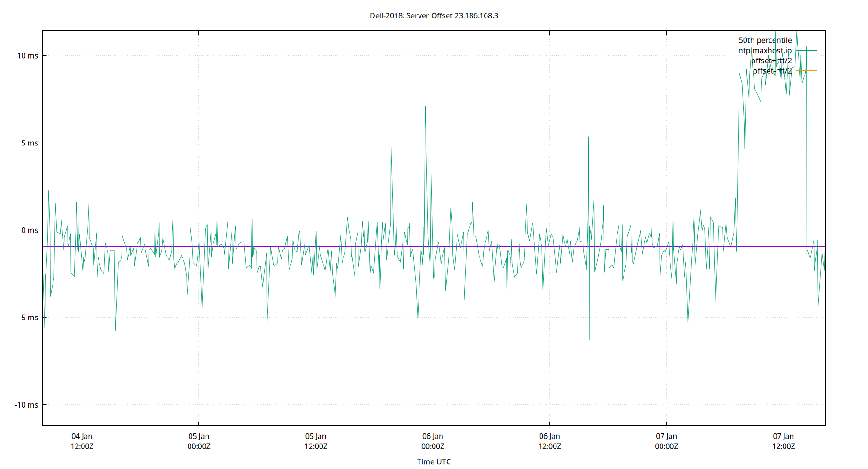Select the -10 ms axis label
The width and height of the screenshot is (868, 469).
[x=26, y=405]
